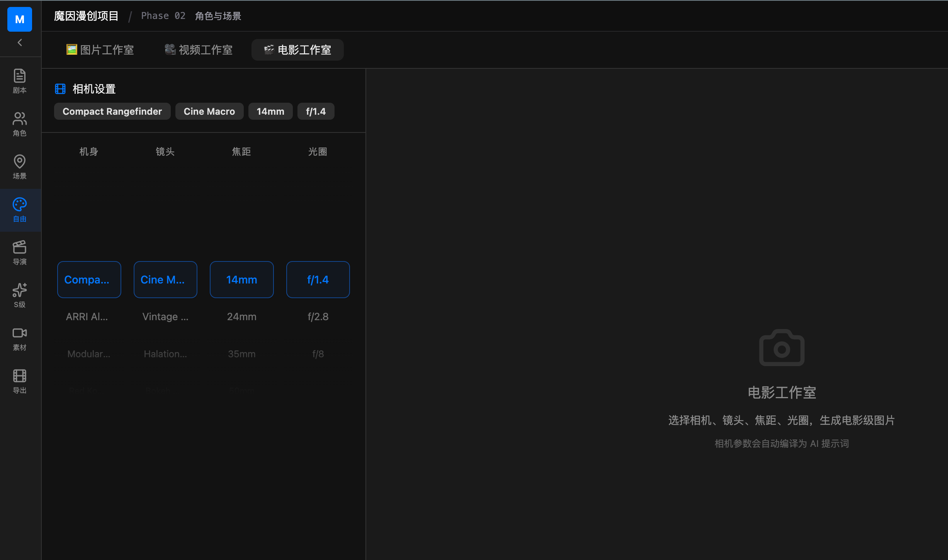Open the 剧本 script sidebar icon
948x560 pixels.
20,81
